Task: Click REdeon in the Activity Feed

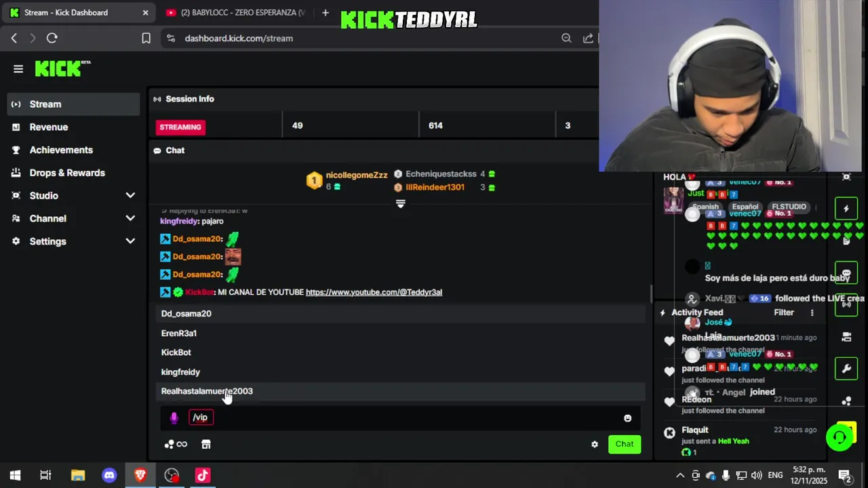Action: (x=696, y=399)
